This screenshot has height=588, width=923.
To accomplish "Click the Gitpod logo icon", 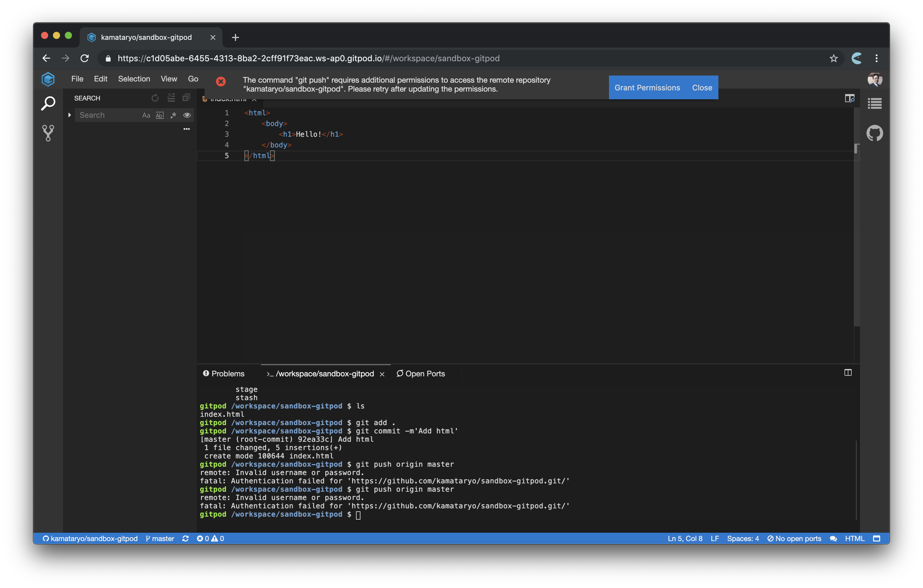I will tap(48, 79).
